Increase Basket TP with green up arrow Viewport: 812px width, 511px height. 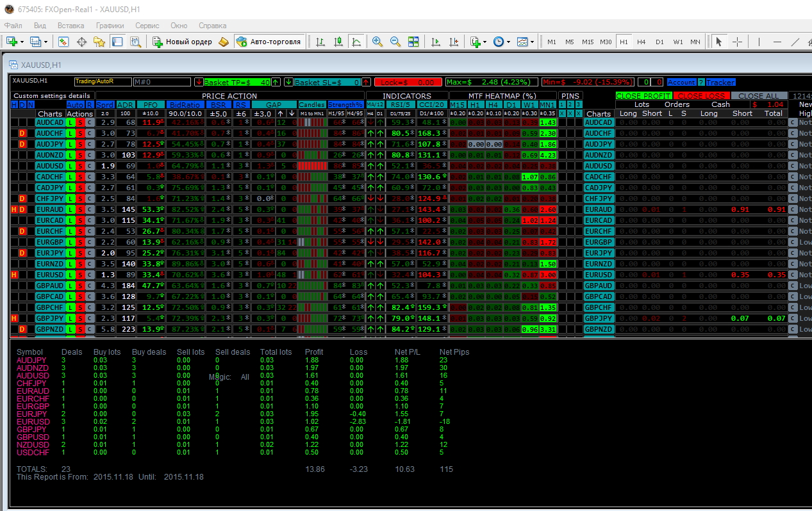276,82
